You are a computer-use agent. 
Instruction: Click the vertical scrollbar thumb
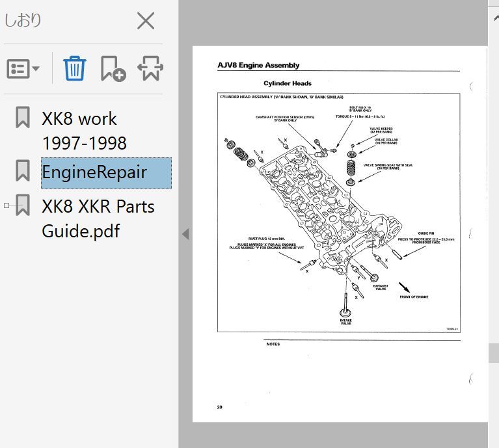coord(494,353)
